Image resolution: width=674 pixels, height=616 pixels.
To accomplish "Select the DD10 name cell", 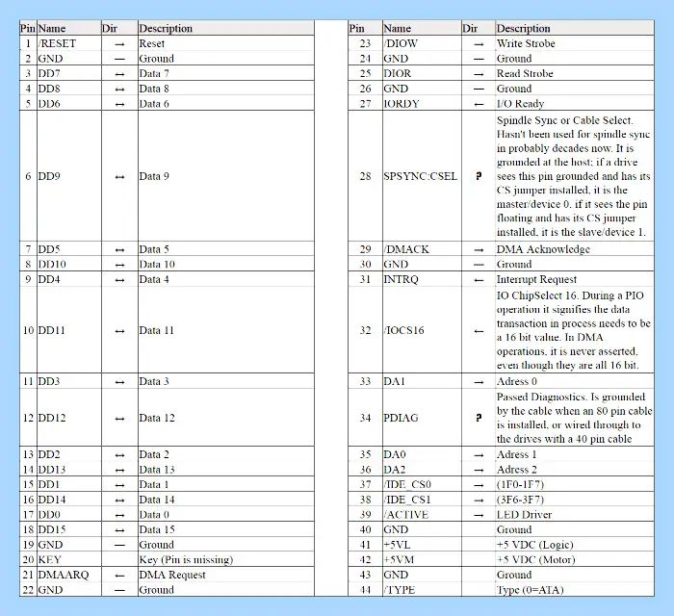I will [69, 264].
